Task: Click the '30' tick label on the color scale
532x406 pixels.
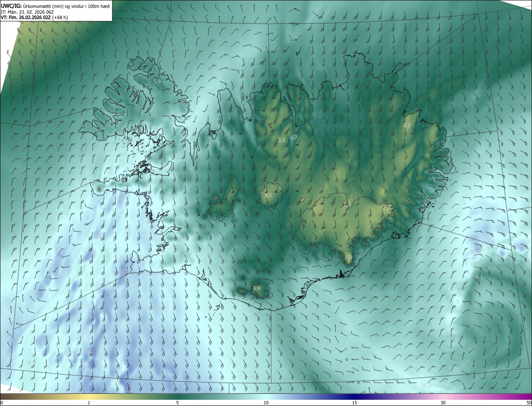Action: 443,403
